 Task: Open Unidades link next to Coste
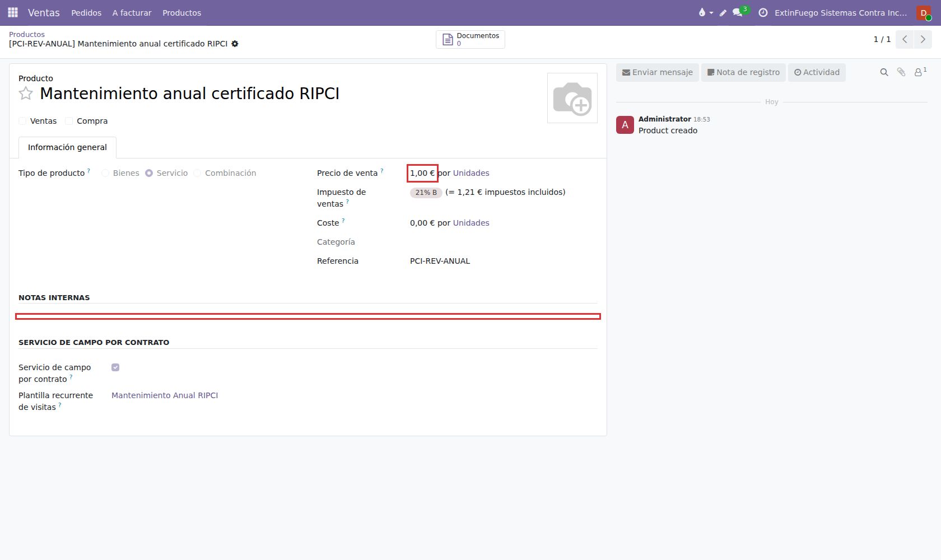[x=471, y=223]
